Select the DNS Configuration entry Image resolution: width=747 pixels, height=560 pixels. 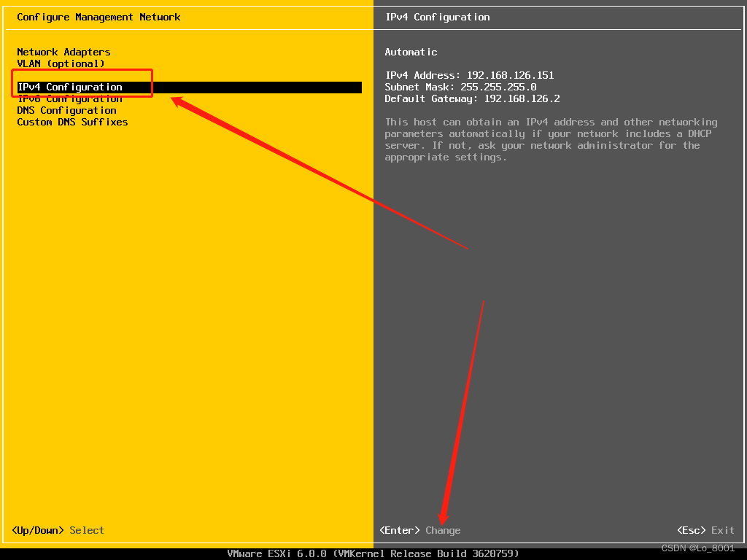66,110
